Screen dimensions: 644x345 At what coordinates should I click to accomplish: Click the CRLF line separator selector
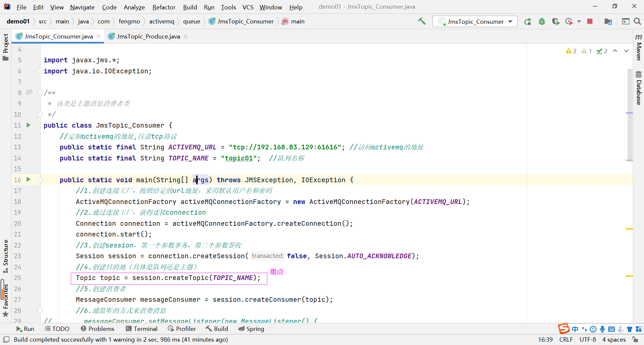coord(566,339)
